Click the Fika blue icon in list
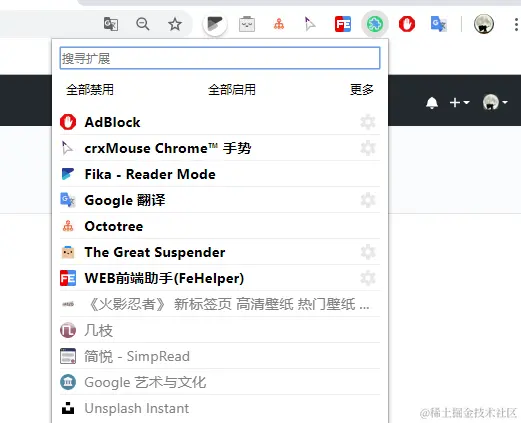521x423 pixels. coord(68,174)
